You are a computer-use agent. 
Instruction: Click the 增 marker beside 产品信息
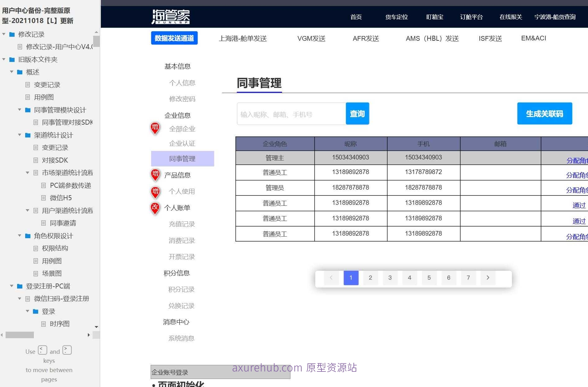pyautogui.click(x=155, y=175)
